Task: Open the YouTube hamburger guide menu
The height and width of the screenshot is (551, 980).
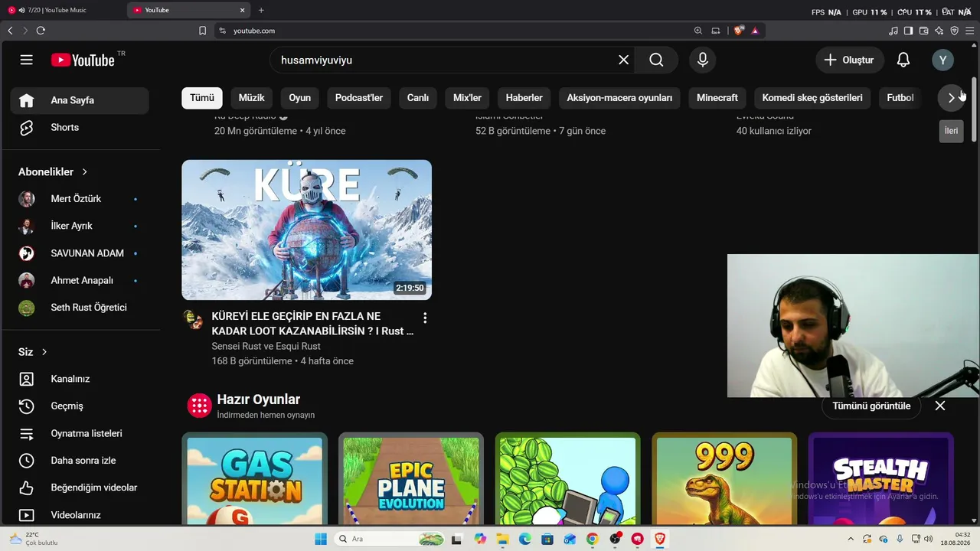Action: (27, 60)
